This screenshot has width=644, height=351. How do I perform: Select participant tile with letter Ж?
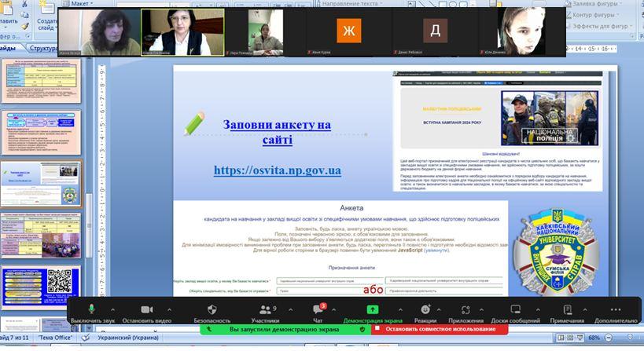348,31
